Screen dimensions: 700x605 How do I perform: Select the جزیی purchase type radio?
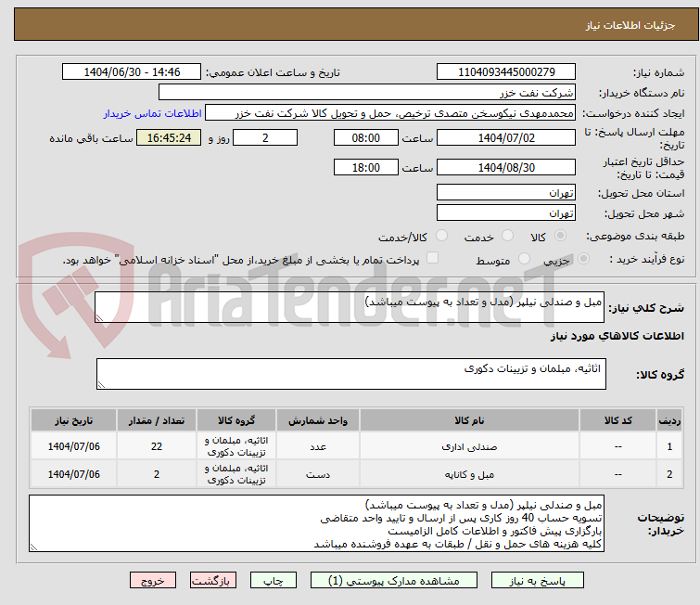click(583, 259)
